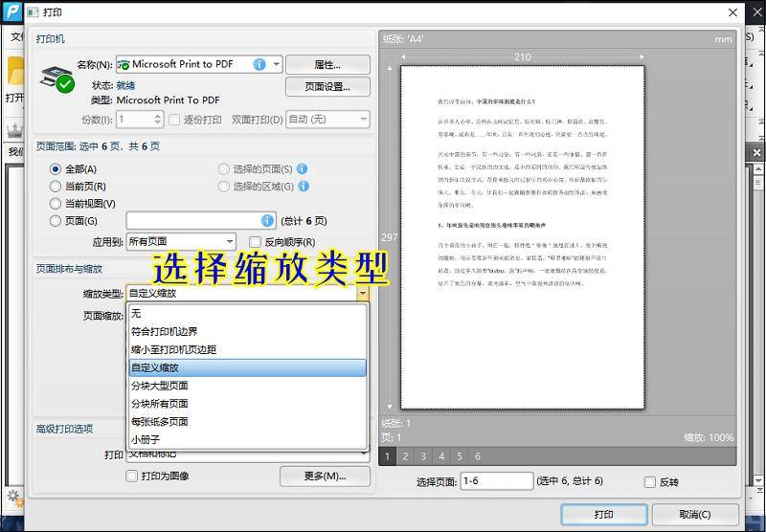Click 更多(M)... button
The image size is (766, 532).
pos(325,477)
